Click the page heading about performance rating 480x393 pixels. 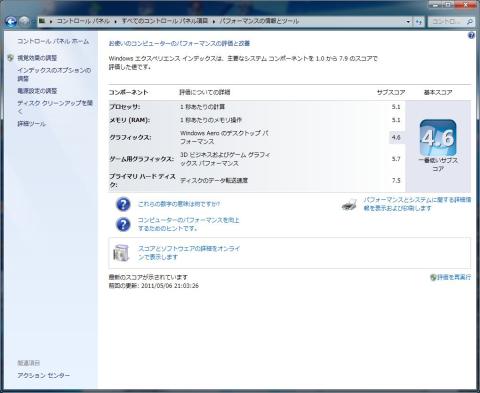coord(179,43)
